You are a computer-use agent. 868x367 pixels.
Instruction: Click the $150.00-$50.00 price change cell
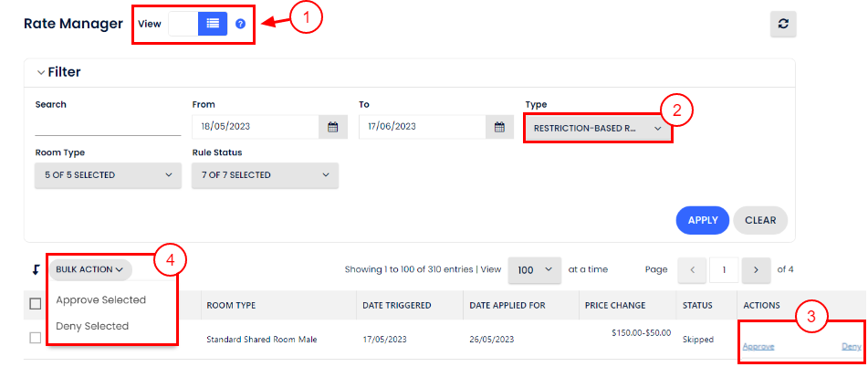641,332
